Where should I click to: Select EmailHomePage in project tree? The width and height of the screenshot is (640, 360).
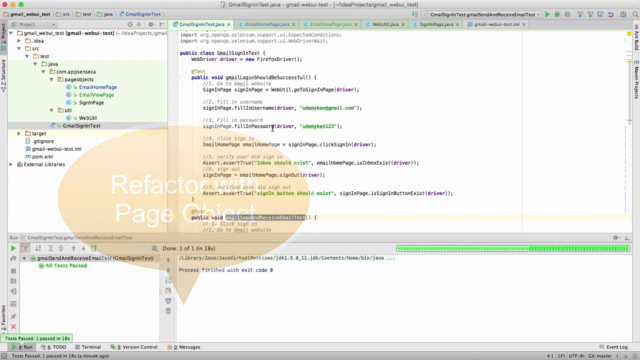(x=98, y=87)
